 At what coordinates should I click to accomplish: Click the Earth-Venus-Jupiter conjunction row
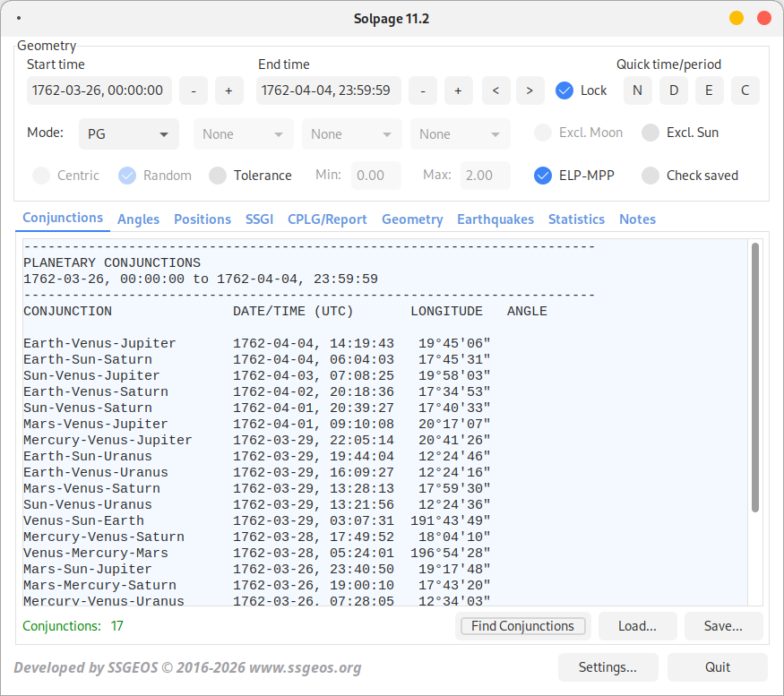[x=257, y=343]
